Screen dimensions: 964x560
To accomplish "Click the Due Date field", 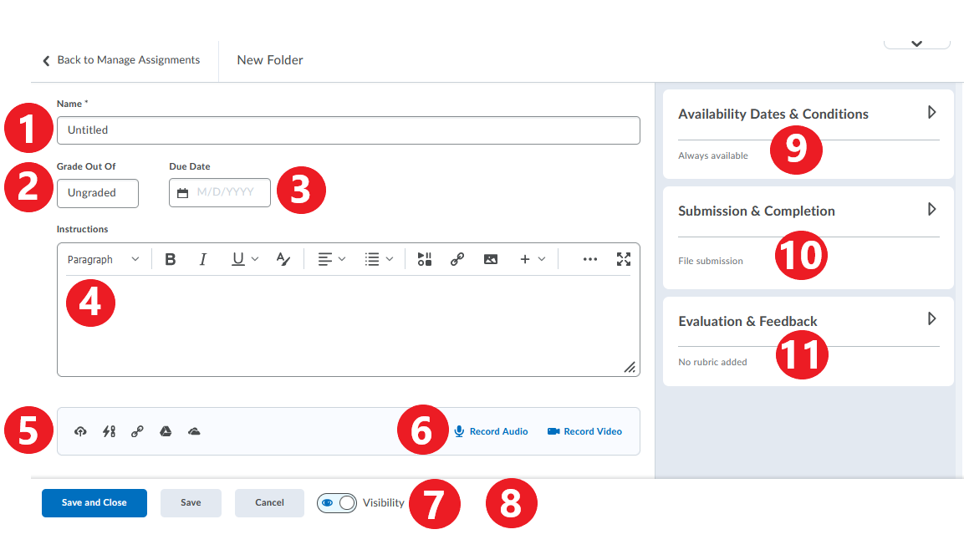I will tap(219, 191).
